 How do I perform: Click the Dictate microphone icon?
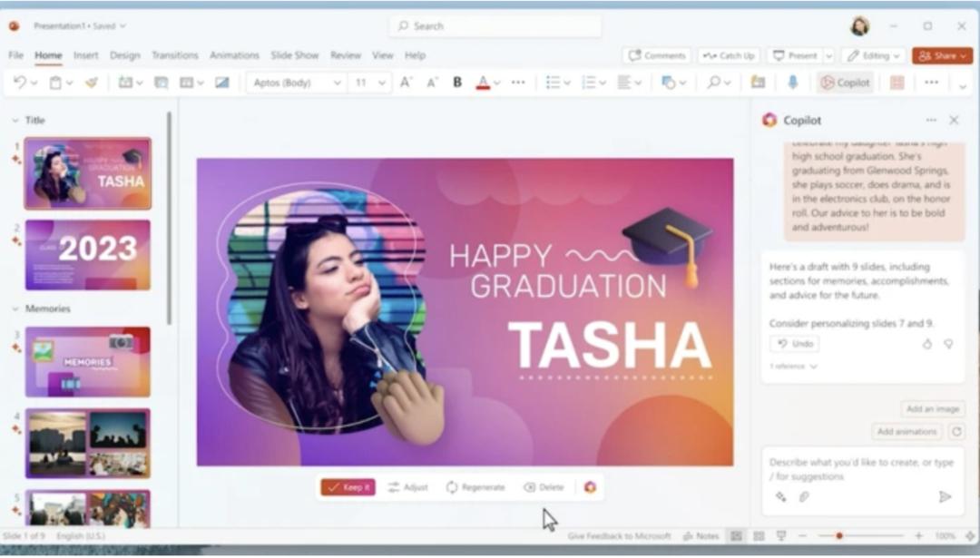[x=792, y=83]
